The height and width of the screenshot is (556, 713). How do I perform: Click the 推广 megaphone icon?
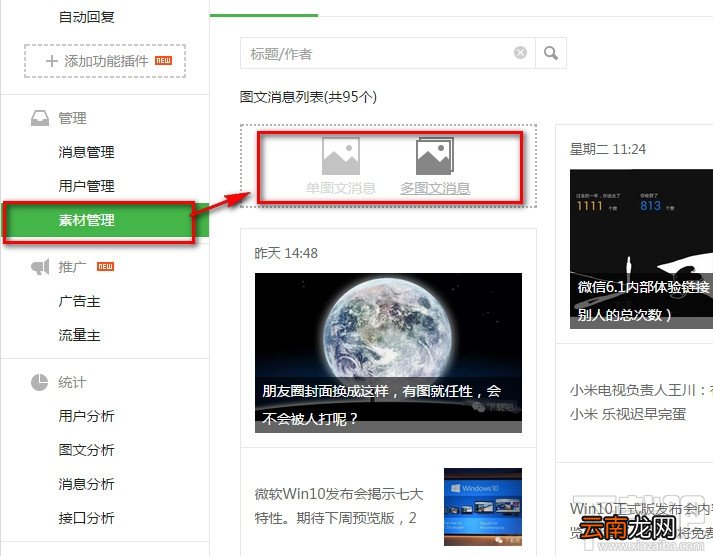(40, 267)
